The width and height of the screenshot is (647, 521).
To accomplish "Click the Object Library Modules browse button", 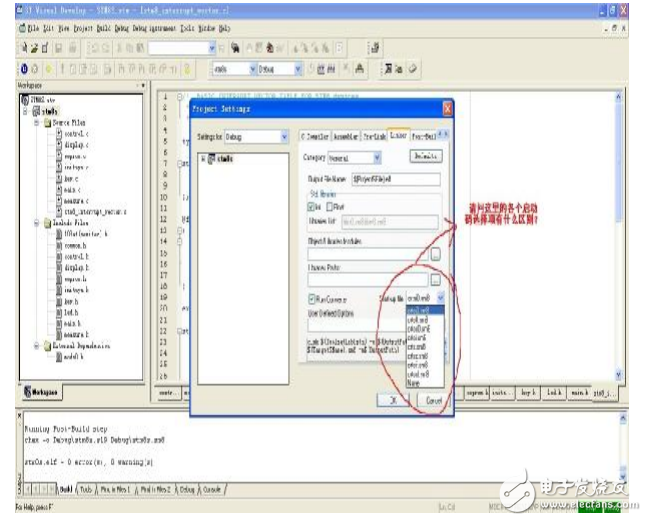I will [x=435, y=255].
